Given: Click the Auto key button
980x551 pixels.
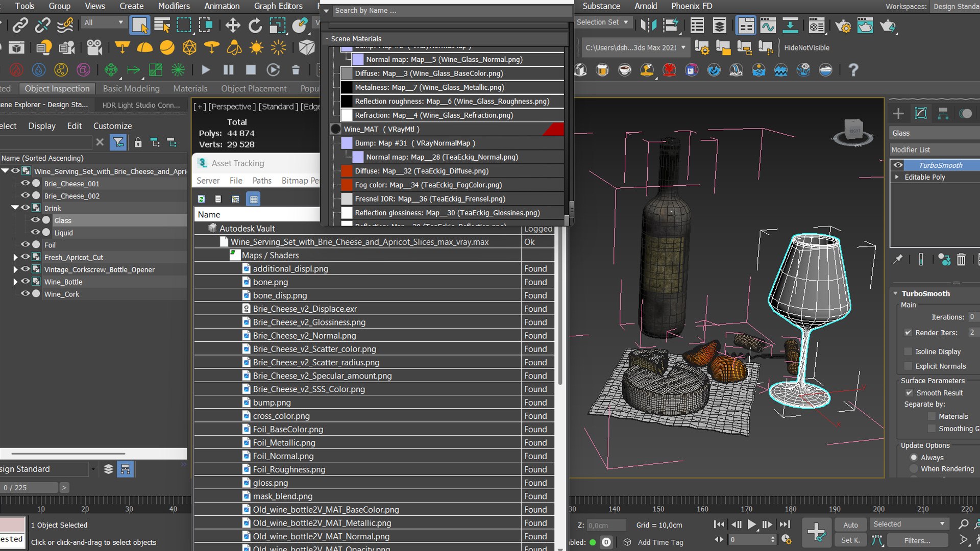Looking at the screenshot, I should tap(850, 524).
